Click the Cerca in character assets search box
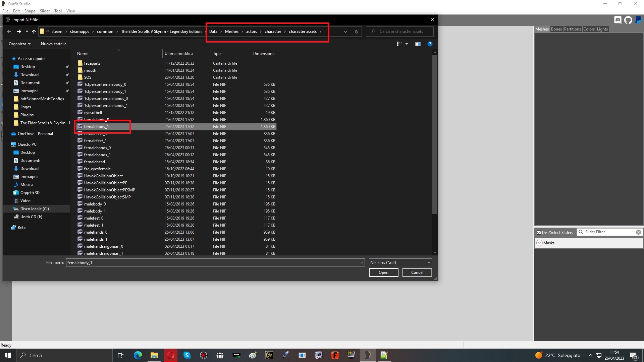 (x=400, y=32)
